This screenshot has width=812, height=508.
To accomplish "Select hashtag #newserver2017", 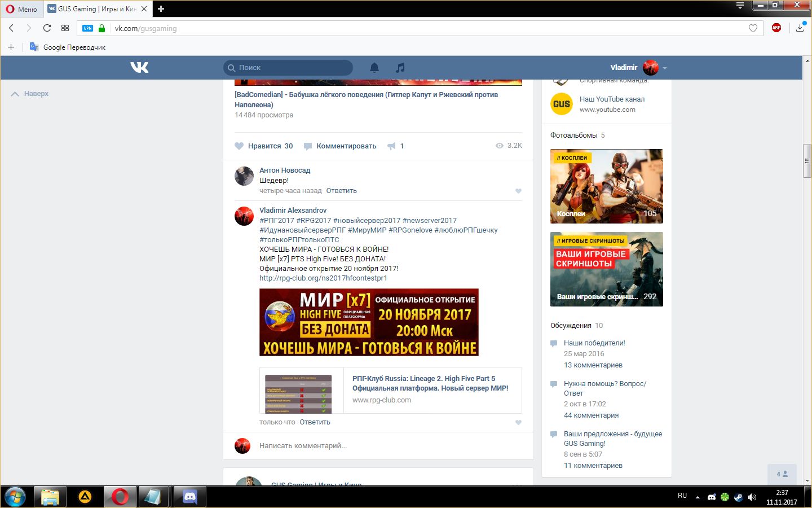I will (x=430, y=221).
